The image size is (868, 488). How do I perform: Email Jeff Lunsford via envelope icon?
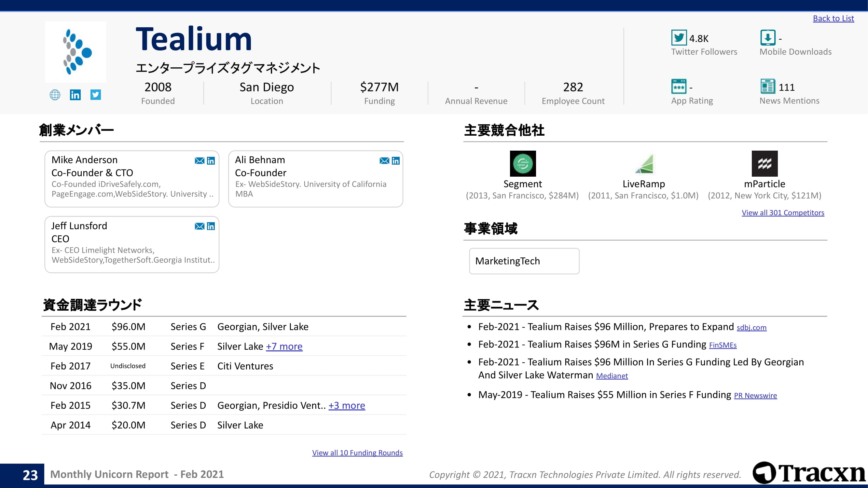click(200, 226)
